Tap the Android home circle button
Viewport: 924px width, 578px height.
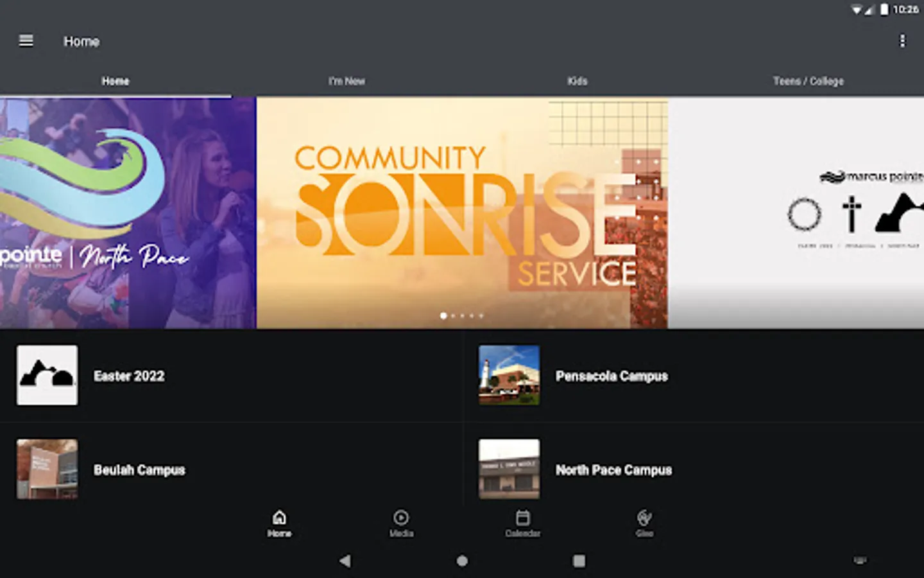[462, 561]
